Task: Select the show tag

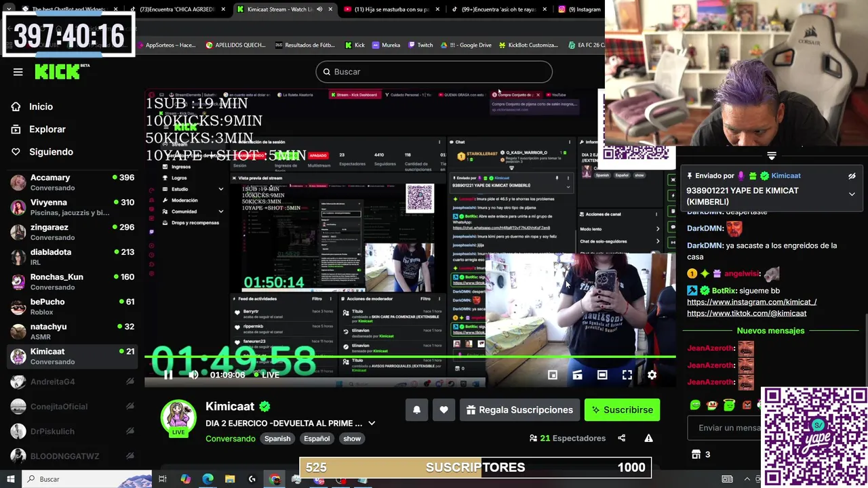Action: pyautogui.click(x=352, y=439)
